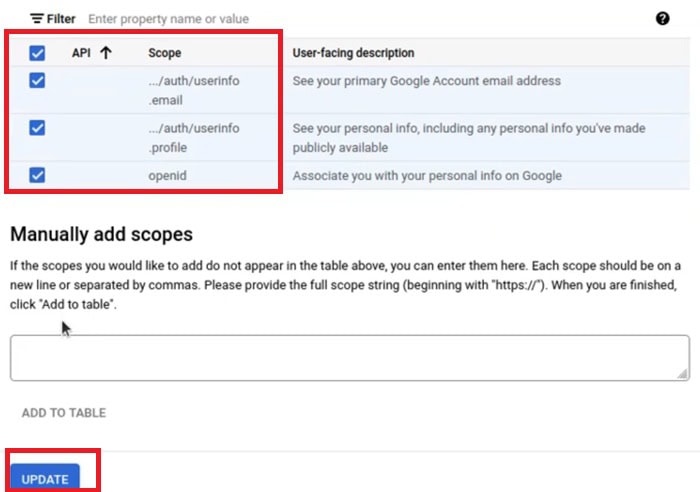Uncheck the userinfo.profile scope checkbox
The width and height of the screenshot is (700, 492).
pos(37,128)
